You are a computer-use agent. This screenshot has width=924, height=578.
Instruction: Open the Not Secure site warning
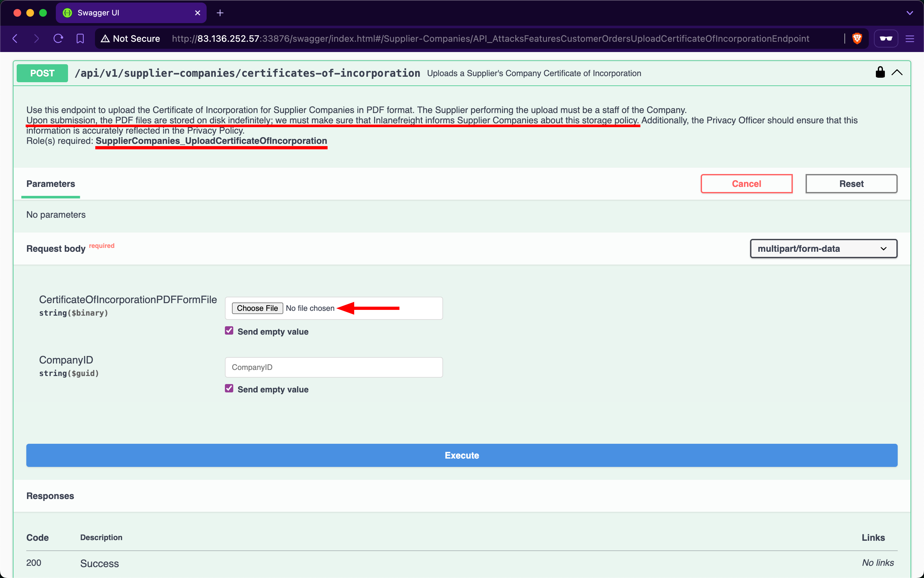click(x=130, y=39)
